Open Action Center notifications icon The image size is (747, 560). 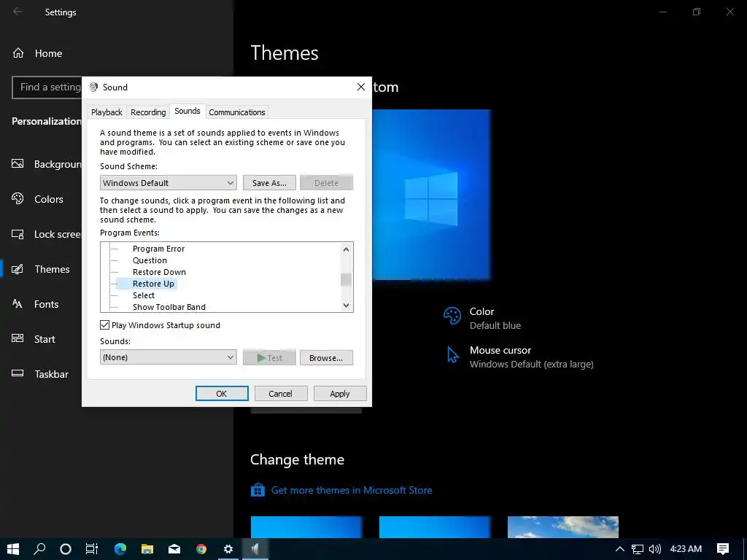point(723,549)
